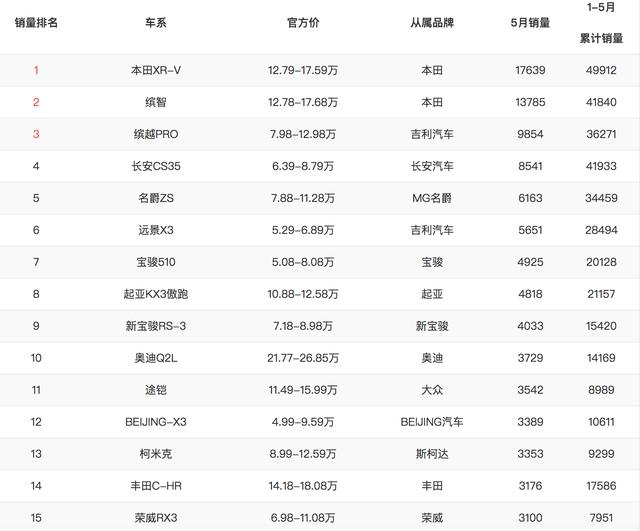Image resolution: width=640 pixels, height=531 pixels.
Task: Select the 缤越PRO car name cell
Action: click(x=156, y=134)
